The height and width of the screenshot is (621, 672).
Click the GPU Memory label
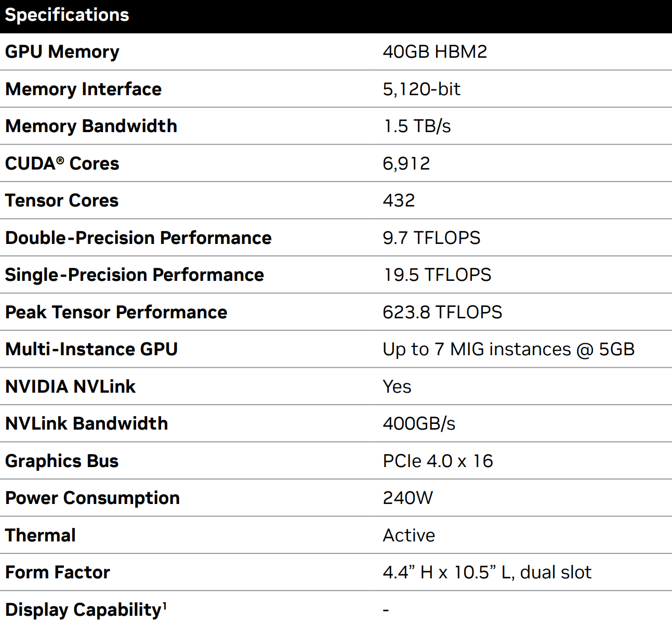(62, 52)
